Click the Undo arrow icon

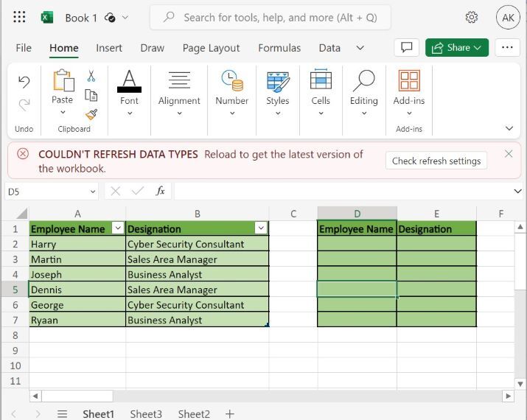[x=24, y=81]
